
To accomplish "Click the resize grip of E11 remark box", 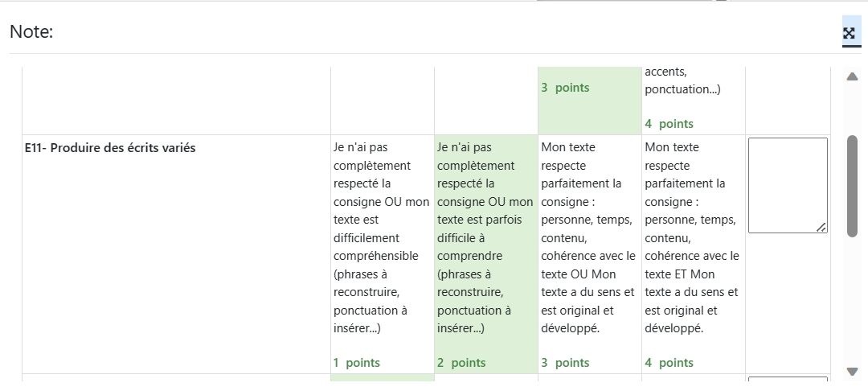I will tap(821, 227).
